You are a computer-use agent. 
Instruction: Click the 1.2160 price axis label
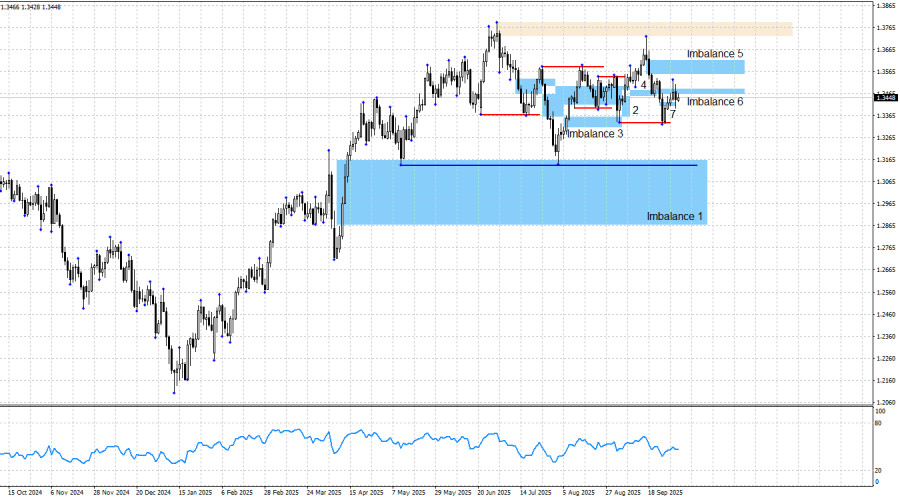pos(885,380)
